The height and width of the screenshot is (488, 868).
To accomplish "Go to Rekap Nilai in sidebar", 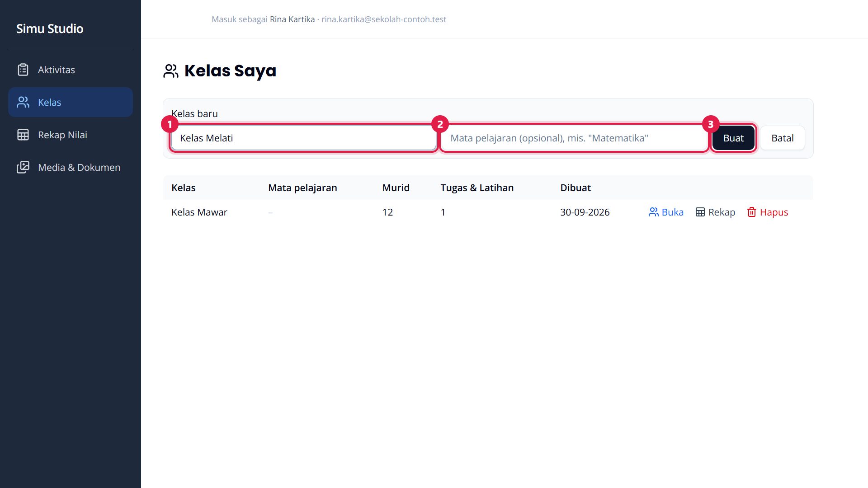I will [71, 135].
